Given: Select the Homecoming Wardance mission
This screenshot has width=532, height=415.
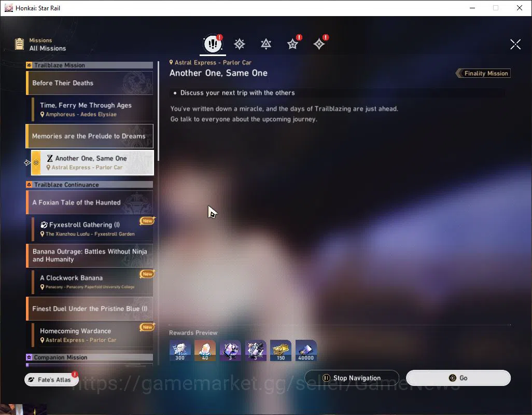Looking at the screenshot, I should 92,335.
